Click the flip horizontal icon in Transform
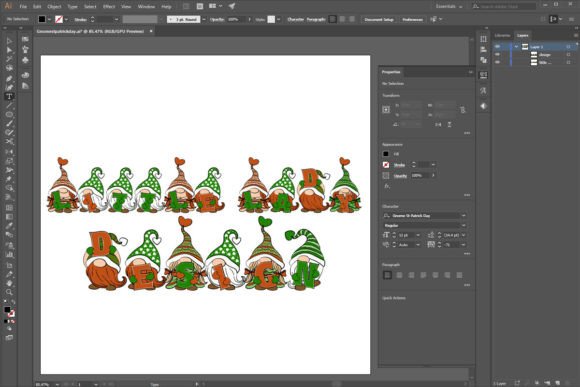Screen dimensions: 580x387 coord(438,125)
